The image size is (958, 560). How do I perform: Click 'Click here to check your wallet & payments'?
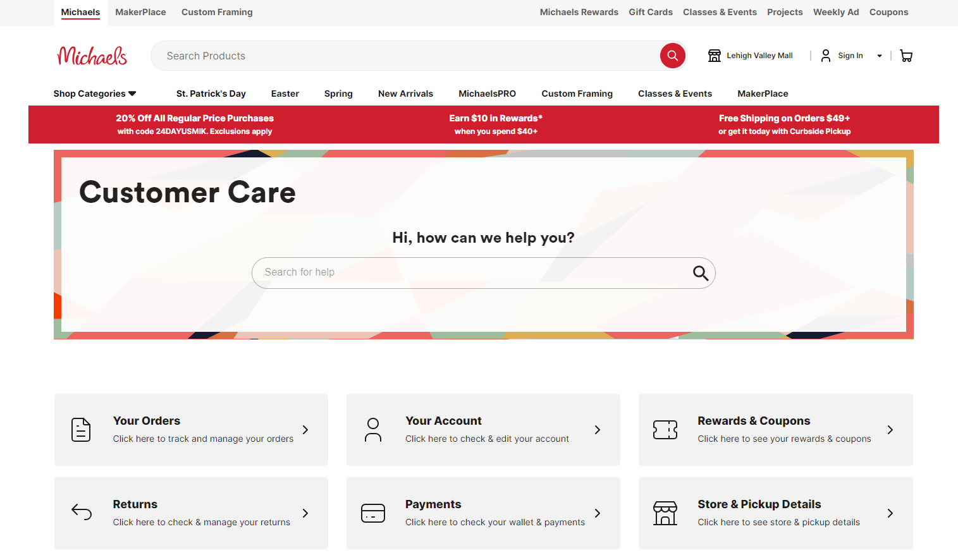point(495,522)
